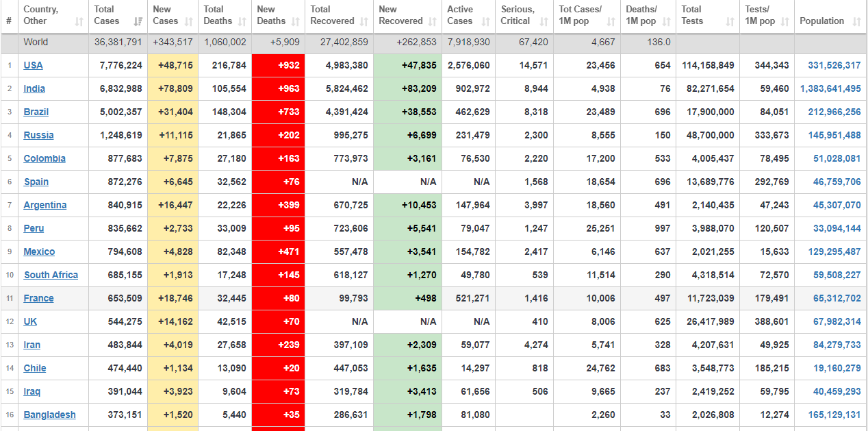Viewport: 868px width, 431px height.
Task: Open the UK link
Action: [x=30, y=321]
